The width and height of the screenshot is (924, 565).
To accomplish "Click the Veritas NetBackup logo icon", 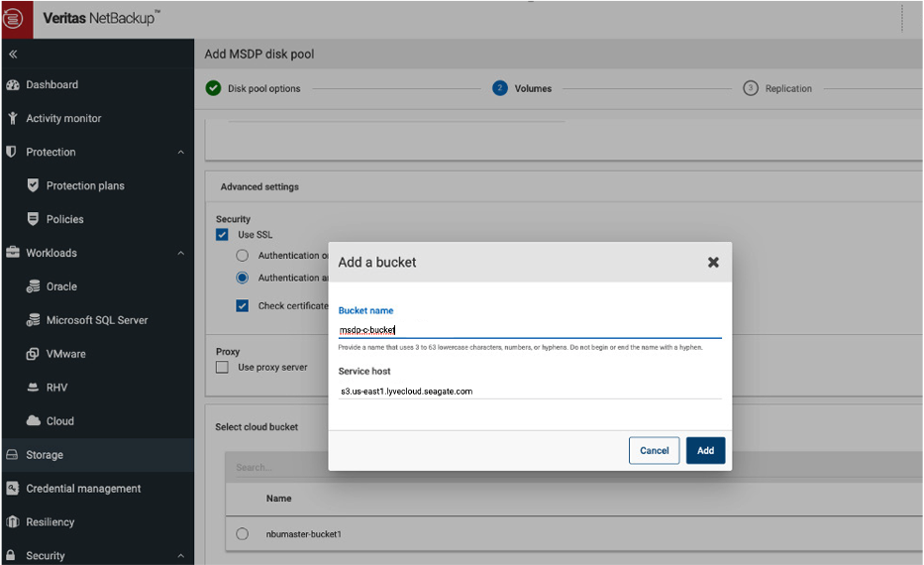I will (x=12, y=18).
